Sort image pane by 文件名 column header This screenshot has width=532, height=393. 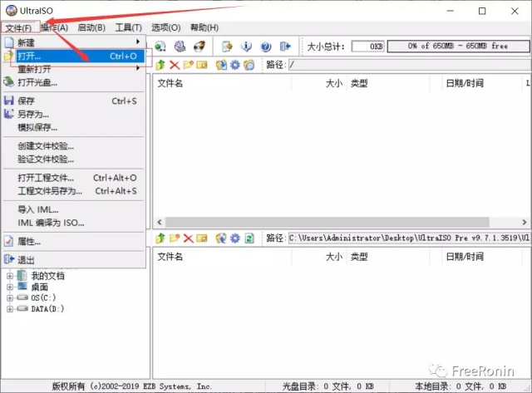(223, 83)
